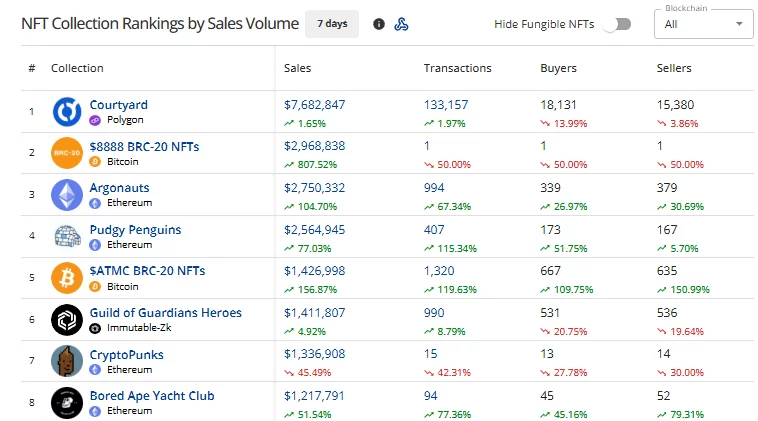
Task: Click the CryptoPunks avatar image
Action: click(67, 361)
